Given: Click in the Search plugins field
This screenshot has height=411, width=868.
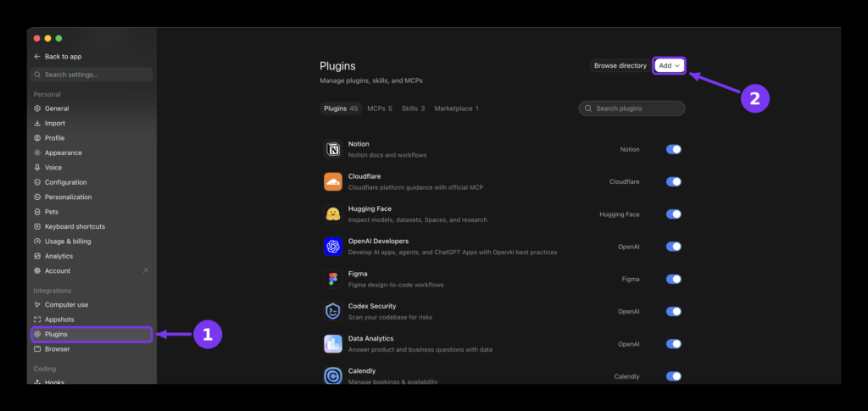Looking at the screenshot, I should click(632, 108).
